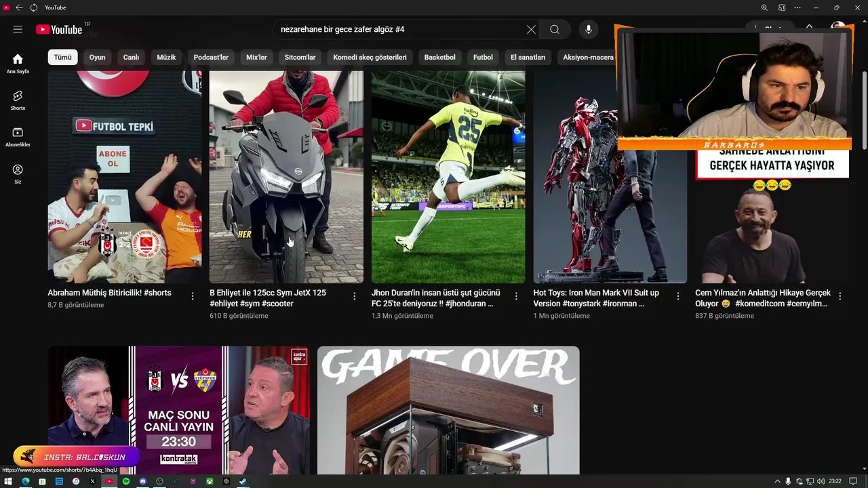Open the Windows notification center
Image resolution: width=868 pixels, height=488 pixels.
click(x=853, y=481)
